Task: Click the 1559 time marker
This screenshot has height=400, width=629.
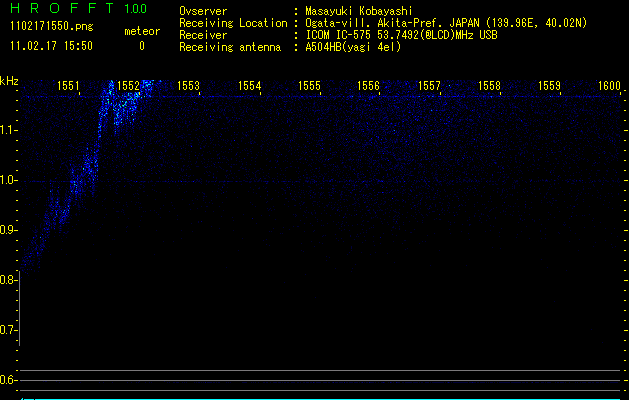Action: point(549,85)
